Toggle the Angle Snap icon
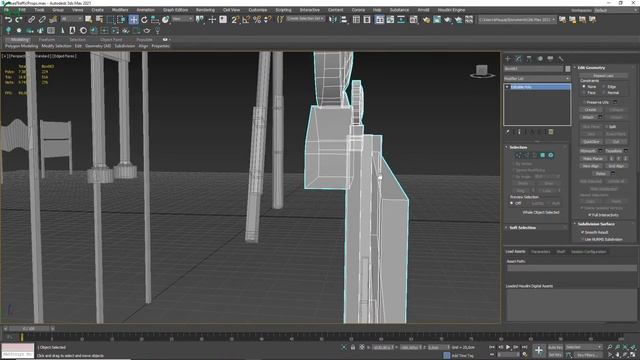Viewport: 640px width, 360px height. coord(246,19)
